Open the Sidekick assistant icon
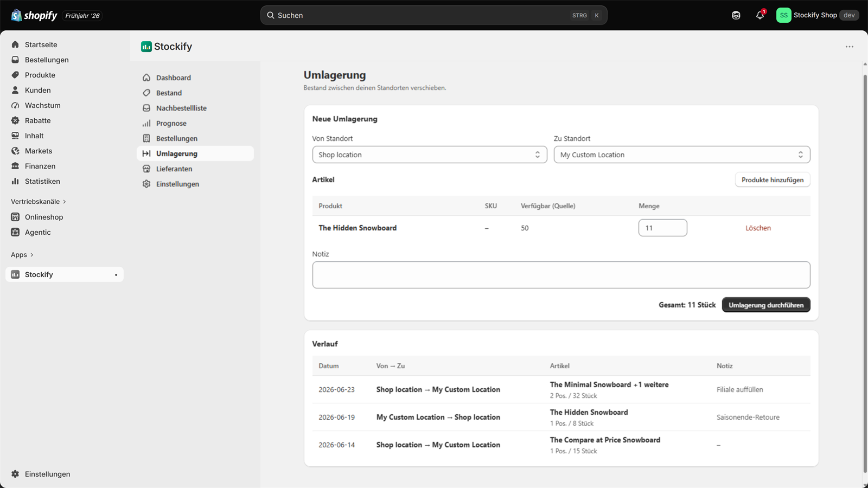Viewport: 868px width, 488px height. (x=736, y=15)
